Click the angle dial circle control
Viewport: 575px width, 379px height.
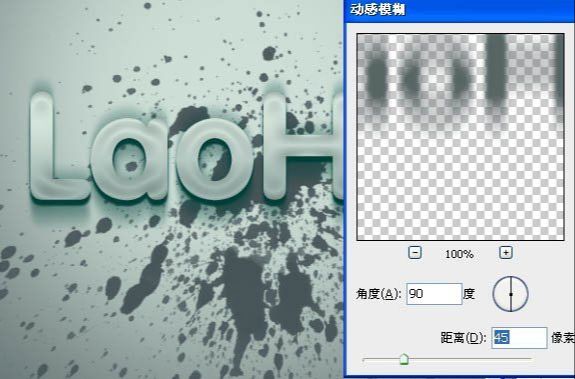coord(510,294)
